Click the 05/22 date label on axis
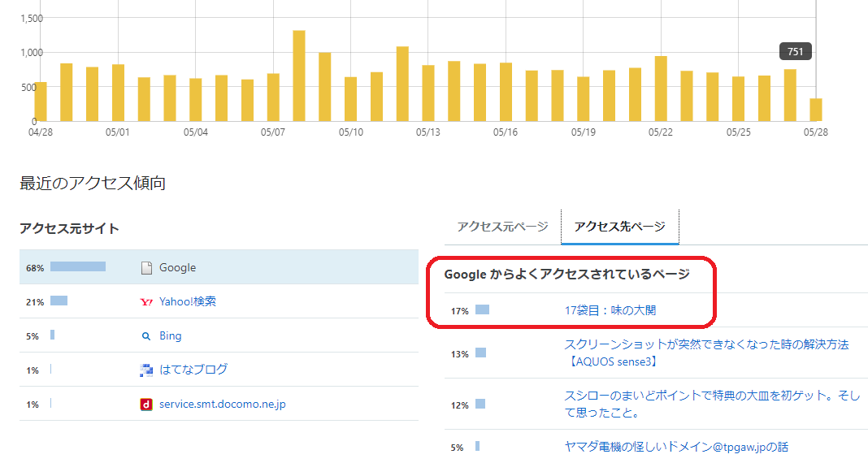Screen dimensions: 868x463 click(661, 132)
